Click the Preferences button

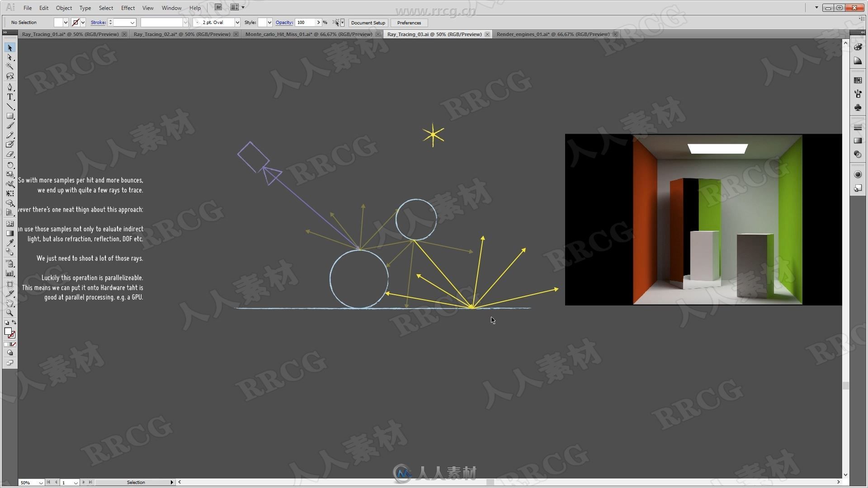pos(409,23)
